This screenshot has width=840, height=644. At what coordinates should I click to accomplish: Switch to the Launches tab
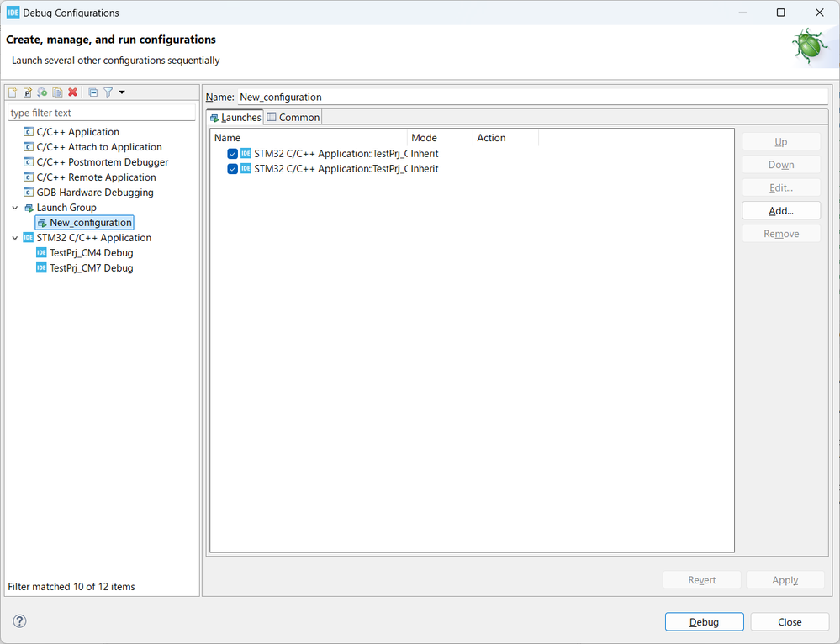235,118
